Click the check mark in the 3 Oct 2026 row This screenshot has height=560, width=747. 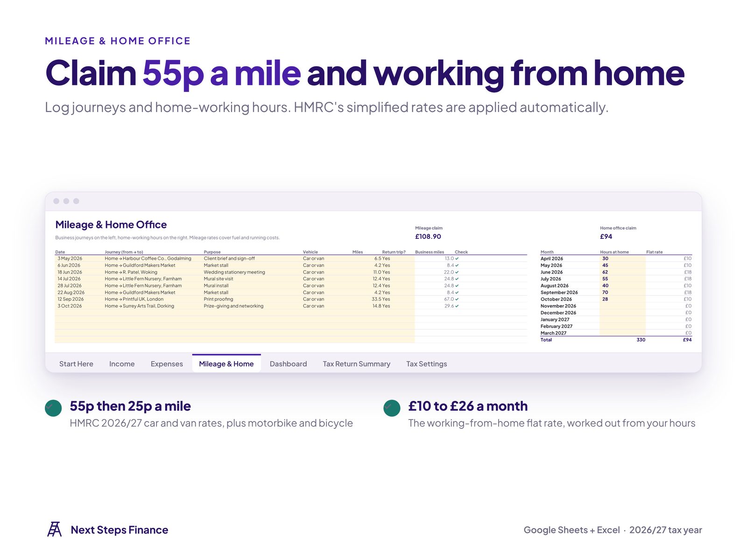coord(457,306)
